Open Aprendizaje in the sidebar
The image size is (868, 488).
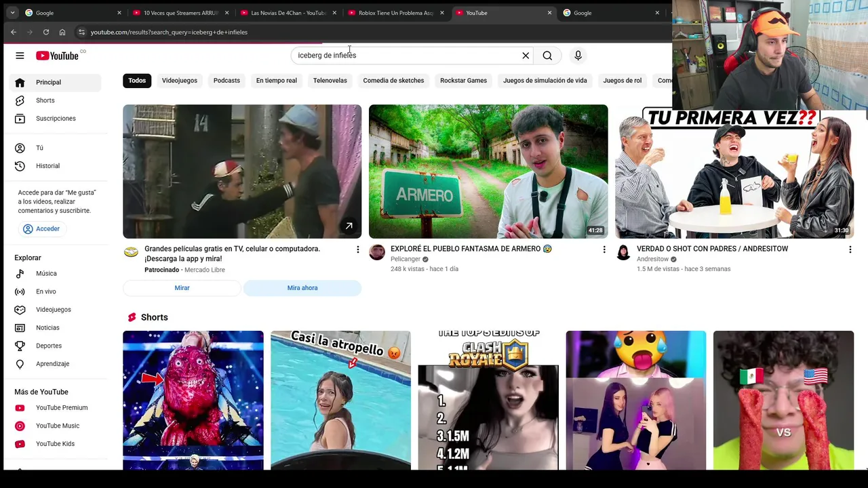point(56,364)
